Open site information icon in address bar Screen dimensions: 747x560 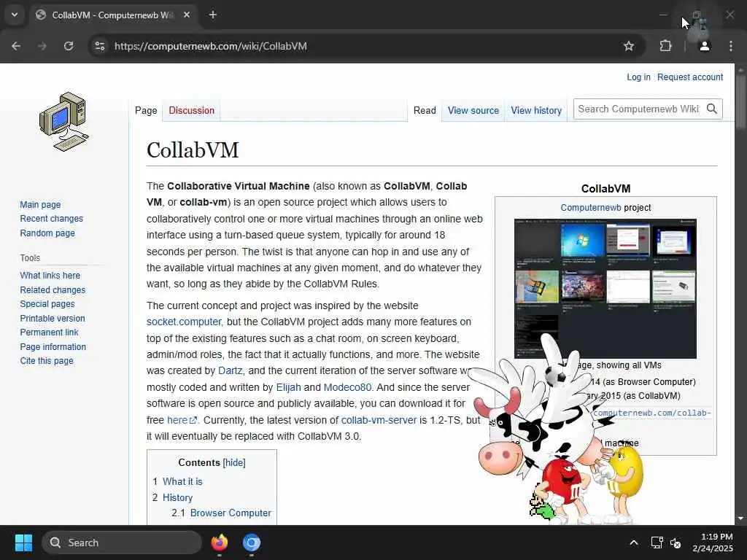pos(99,46)
